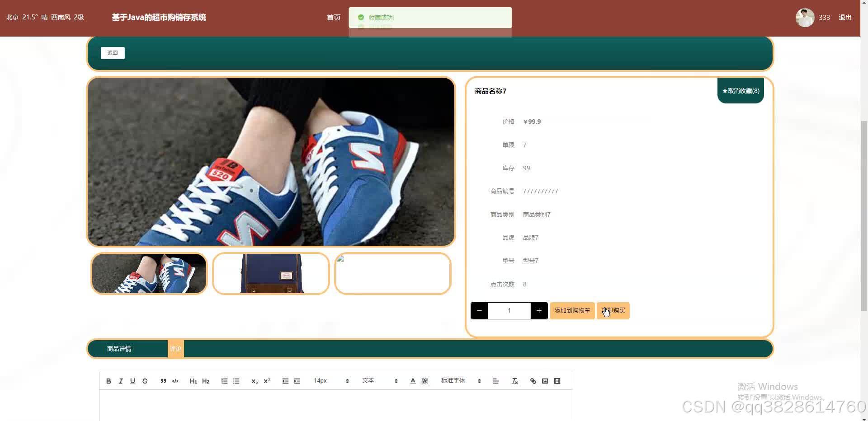Insert a hyperlink in editor
Image resolution: width=868 pixels, height=421 pixels.
533,381
